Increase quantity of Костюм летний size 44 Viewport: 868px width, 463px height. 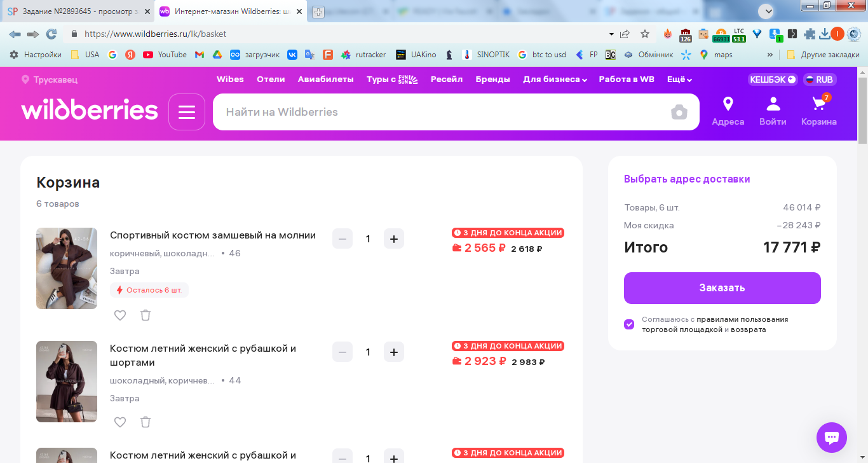tap(394, 352)
